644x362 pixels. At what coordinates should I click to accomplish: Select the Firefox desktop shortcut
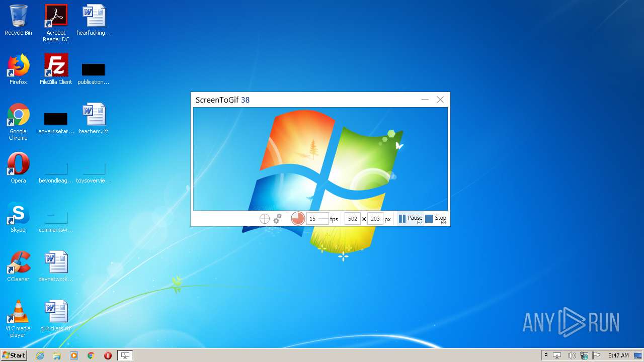click(x=18, y=69)
